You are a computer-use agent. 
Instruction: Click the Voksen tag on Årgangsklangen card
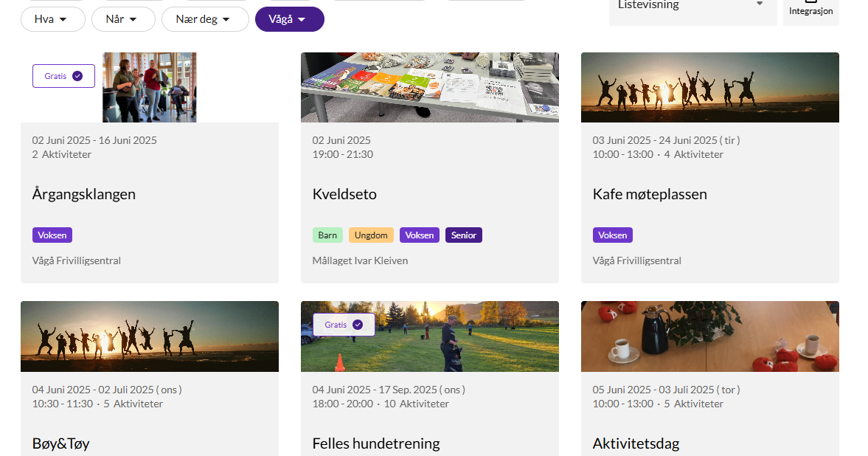52,235
